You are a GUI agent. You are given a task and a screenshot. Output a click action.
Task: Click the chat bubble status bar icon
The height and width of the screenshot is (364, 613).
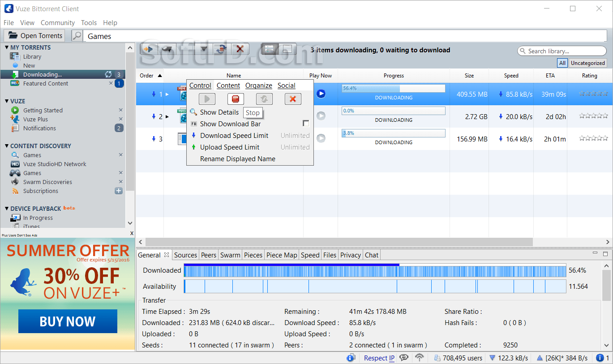point(404,358)
